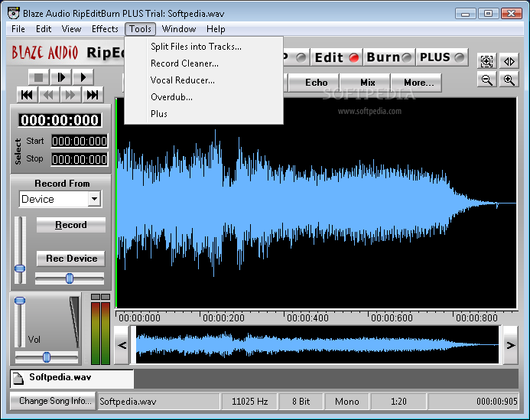Click the Record button

[71, 225]
